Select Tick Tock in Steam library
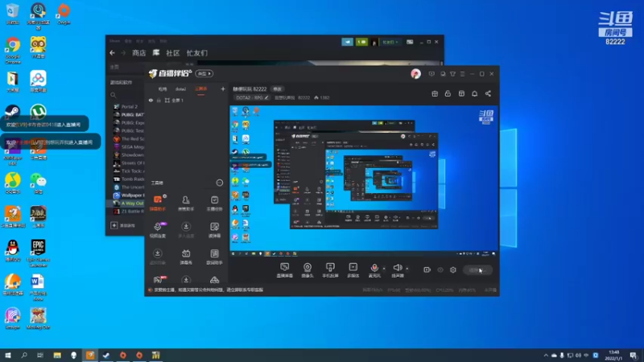The width and height of the screenshot is (644, 362). 129,171
